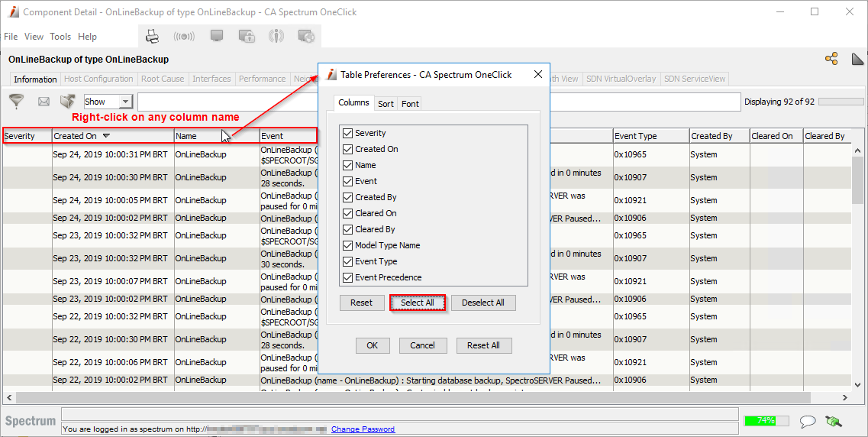Click the funnel filter icon
The image size is (868, 437).
(16, 102)
